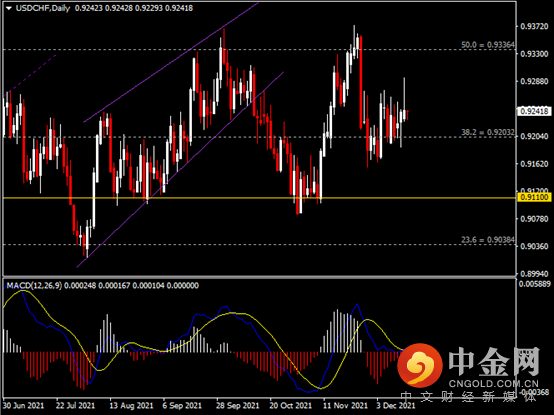The height and width of the screenshot is (415, 554).
Task: Click the 0.91100 yellow price label
Action: coord(534,197)
